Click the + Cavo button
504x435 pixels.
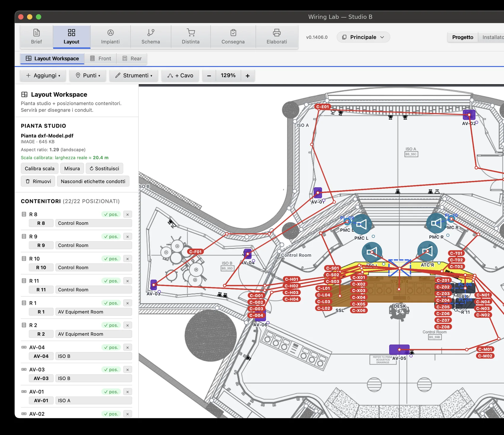pyautogui.click(x=180, y=76)
